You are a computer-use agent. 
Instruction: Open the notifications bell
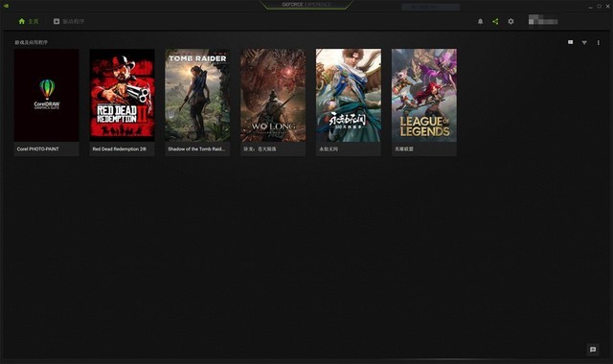coord(481,21)
